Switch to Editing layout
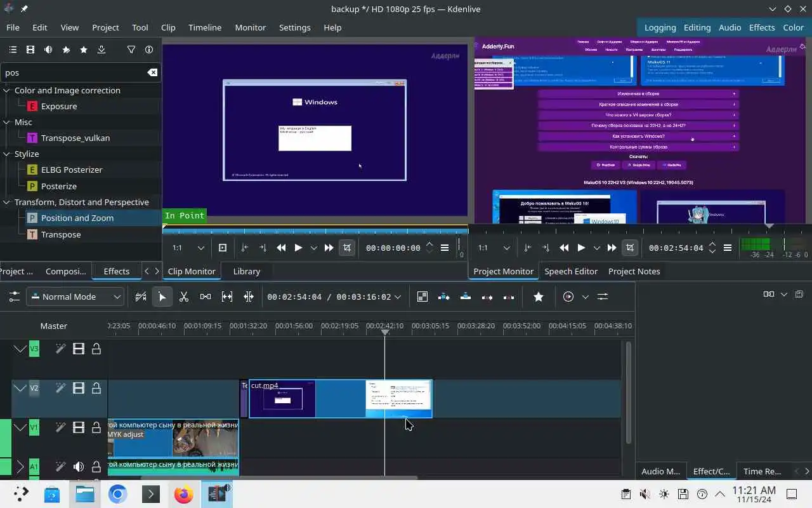Viewport: 812px width, 508px height. click(697, 27)
